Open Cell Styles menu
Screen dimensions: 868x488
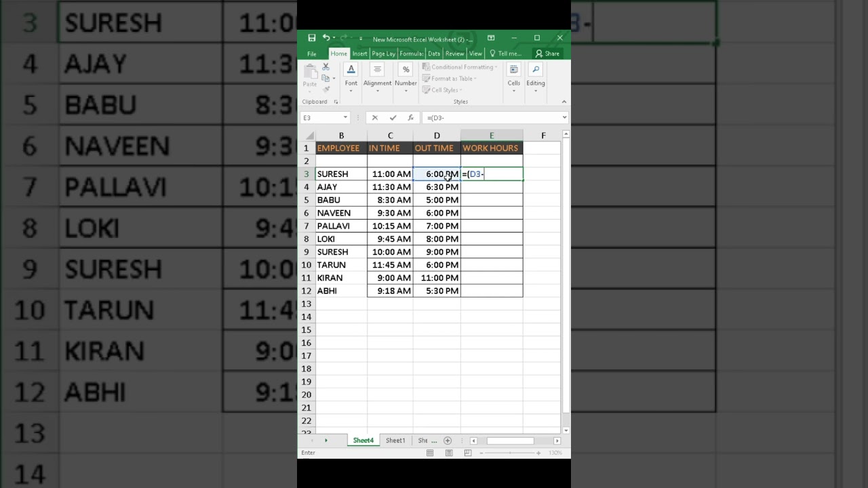[x=442, y=90]
